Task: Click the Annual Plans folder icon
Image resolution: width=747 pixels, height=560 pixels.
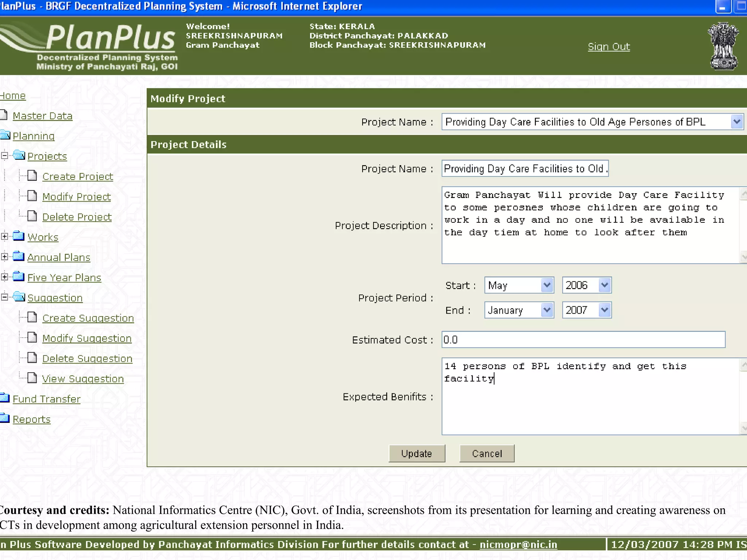Action: (x=19, y=256)
